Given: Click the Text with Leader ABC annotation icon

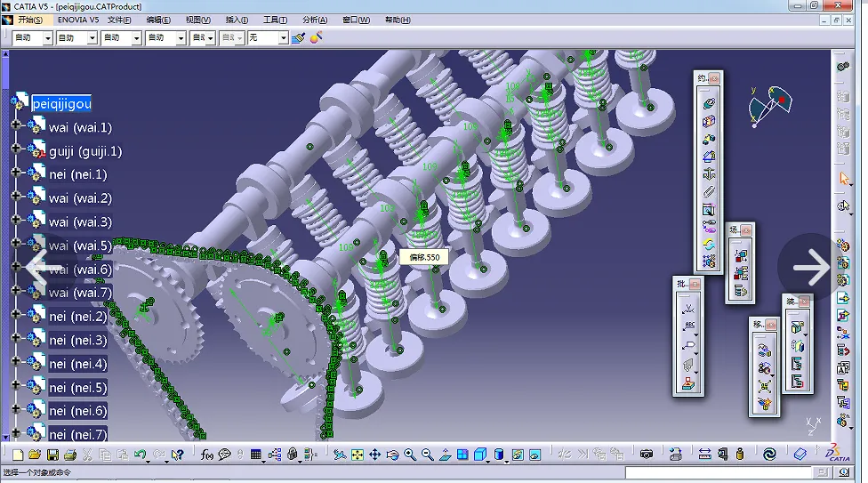Looking at the screenshot, I should 688,326.
